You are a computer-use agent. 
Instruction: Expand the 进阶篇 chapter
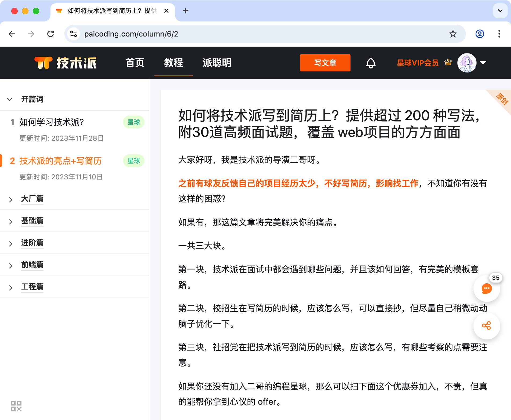click(11, 244)
